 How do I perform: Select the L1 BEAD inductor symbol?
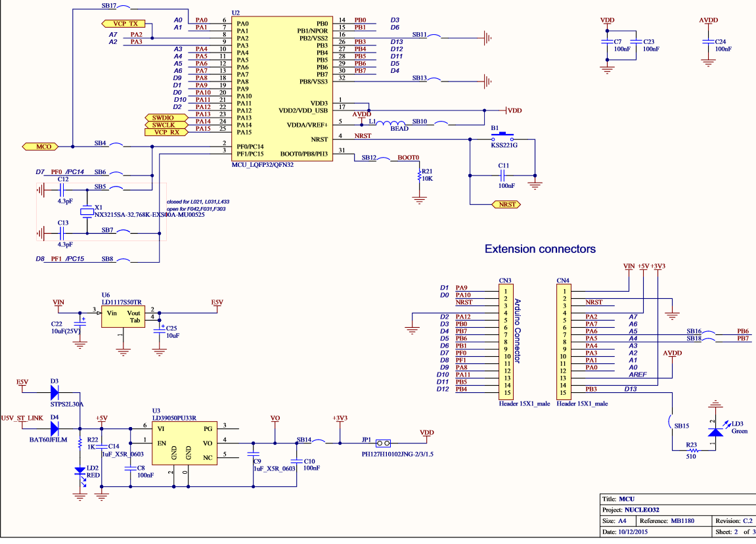393,123
